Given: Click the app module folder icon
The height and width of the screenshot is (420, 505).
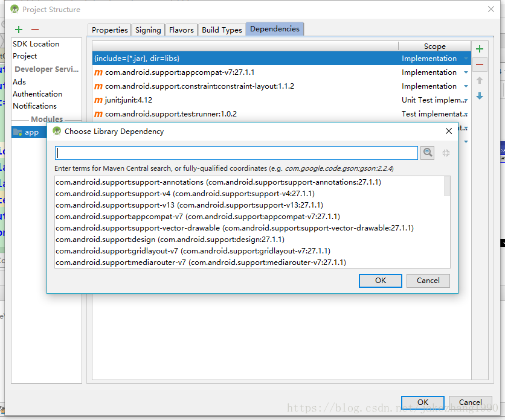Looking at the screenshot, I should (18, 132).
